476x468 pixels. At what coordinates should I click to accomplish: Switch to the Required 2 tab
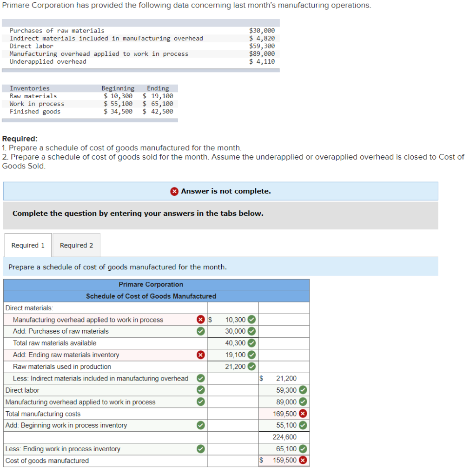(x=76, y=245)
